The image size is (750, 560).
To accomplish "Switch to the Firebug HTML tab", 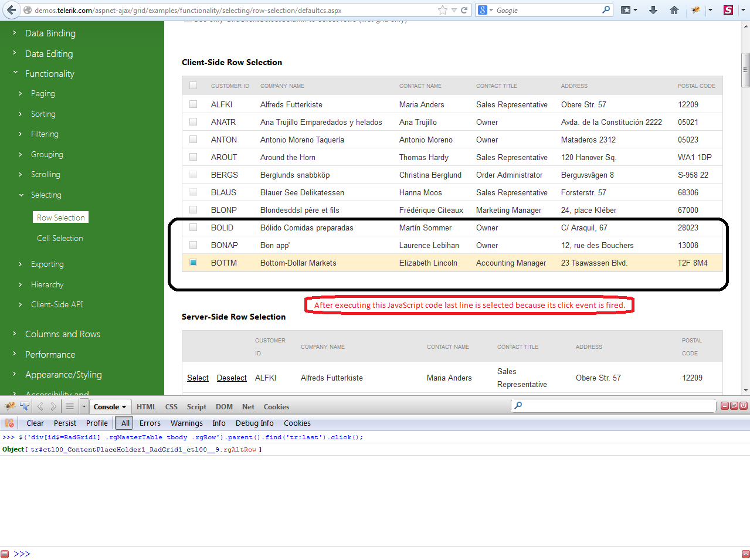I will point(146,406).
